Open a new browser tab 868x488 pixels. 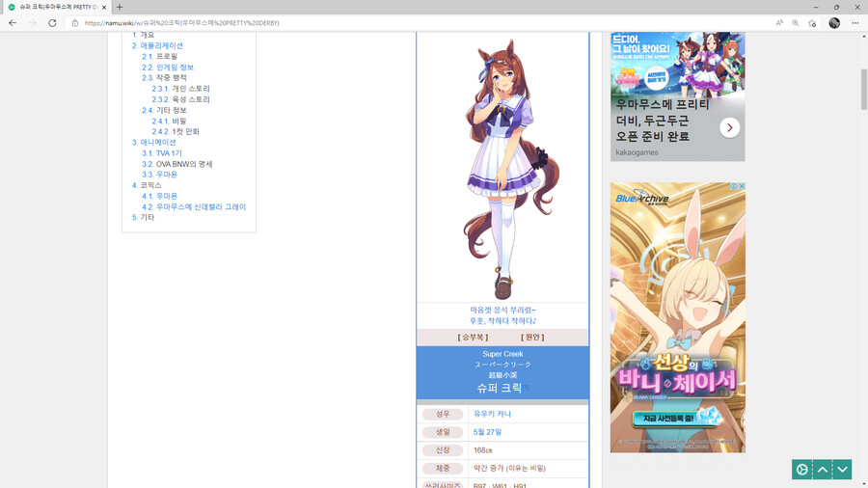click(x=120, y=7)
